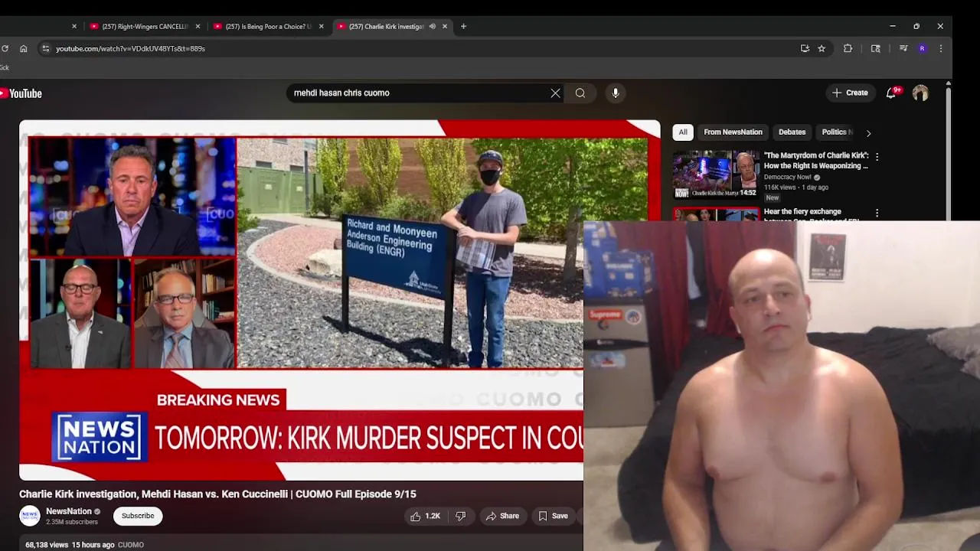980x551 pixels.
Task: Subscribe to NewsNation
Action: [138, 516]
